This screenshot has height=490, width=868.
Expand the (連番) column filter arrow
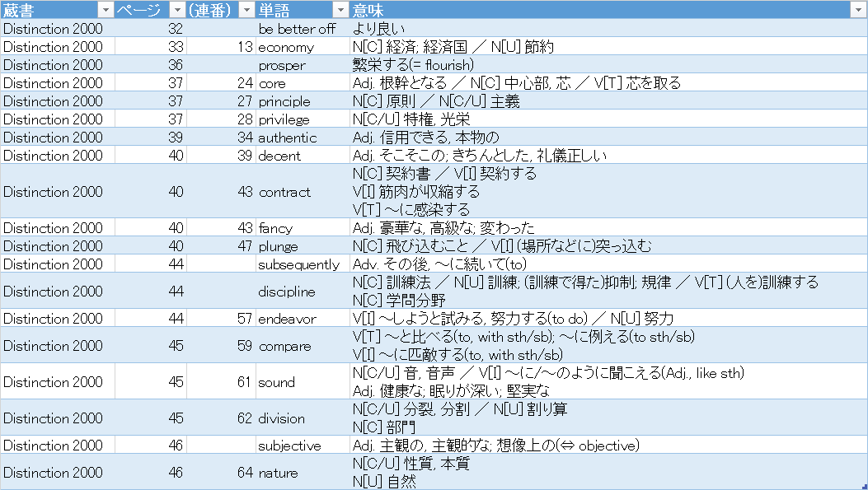tap(246, 10)
